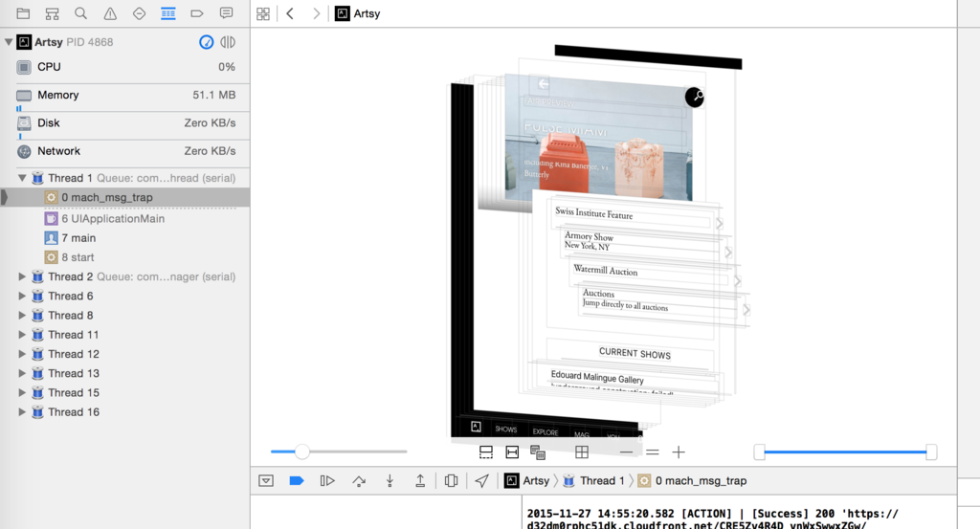Select the SHOWS tab in canvas tab bar
This screenshot has height=529, width=980.
point(505,430)
